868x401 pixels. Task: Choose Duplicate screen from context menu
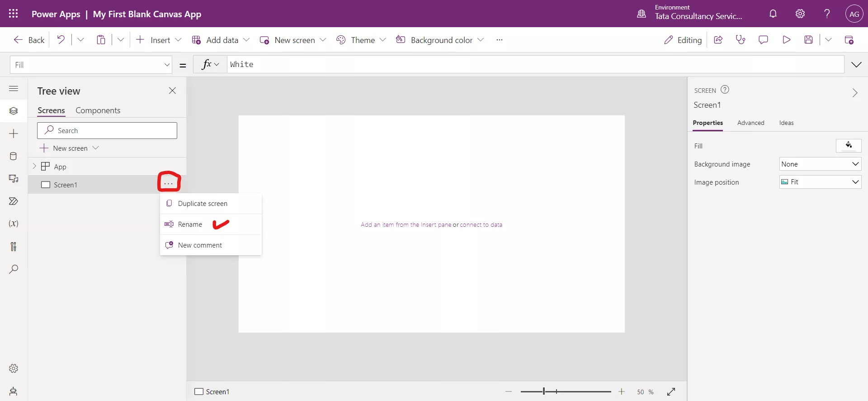point(211,204)
